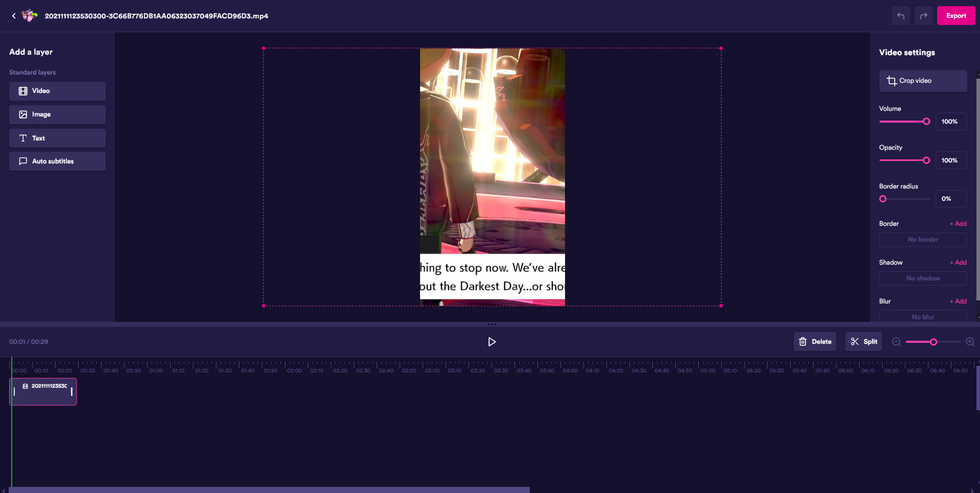980x493 pixels.
Task: Export the video
Action: [x=955, y=16]
